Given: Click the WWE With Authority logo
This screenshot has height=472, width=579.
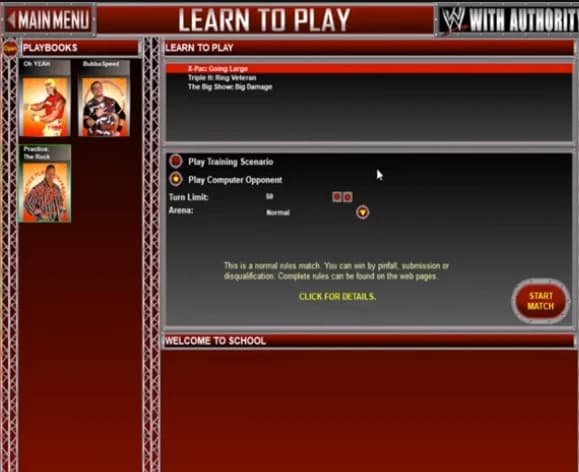Looking at the screenshot, I should pyautogui.click(x=508, y=20).
